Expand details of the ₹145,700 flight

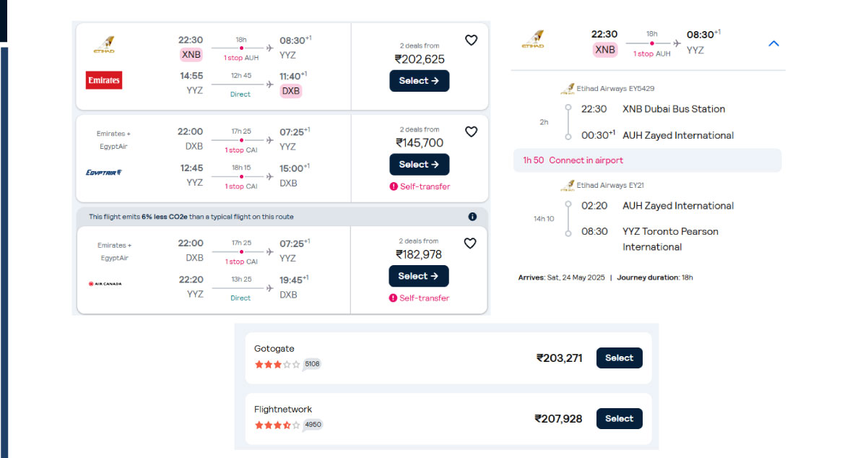click(419, 164)
